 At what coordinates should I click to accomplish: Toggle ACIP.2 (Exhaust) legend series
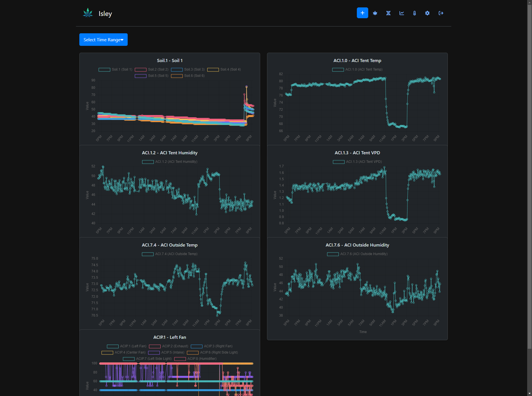point(169,346)
